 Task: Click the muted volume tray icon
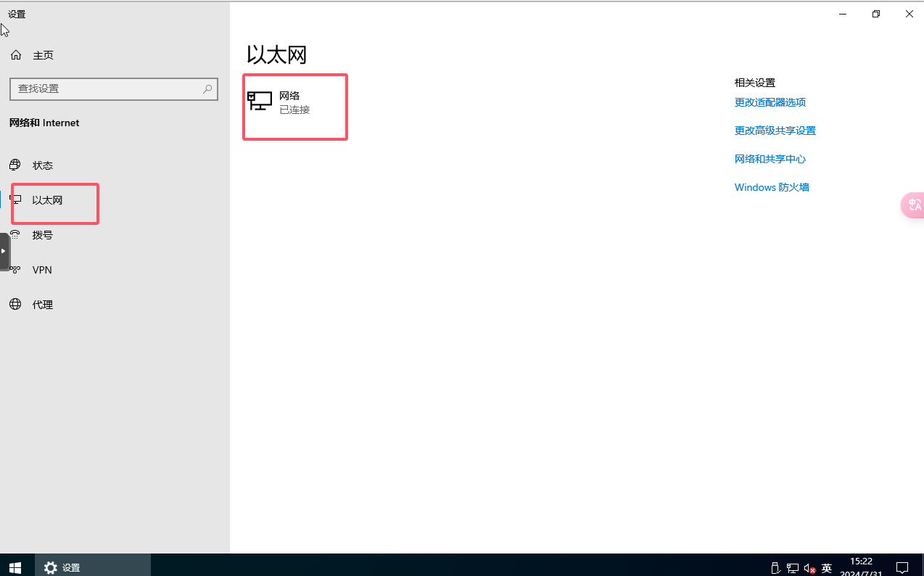pyautogui.click(x=810, y=568)
